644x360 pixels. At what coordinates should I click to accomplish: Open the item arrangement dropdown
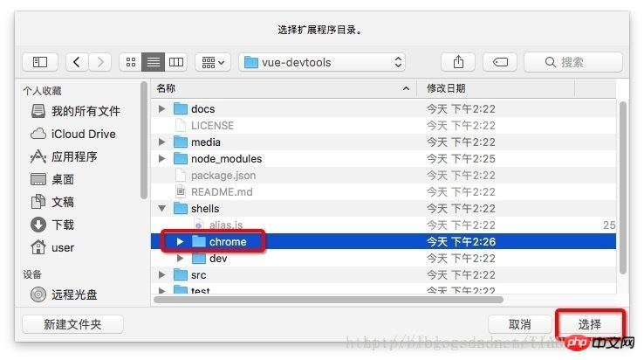pos(213,62)
